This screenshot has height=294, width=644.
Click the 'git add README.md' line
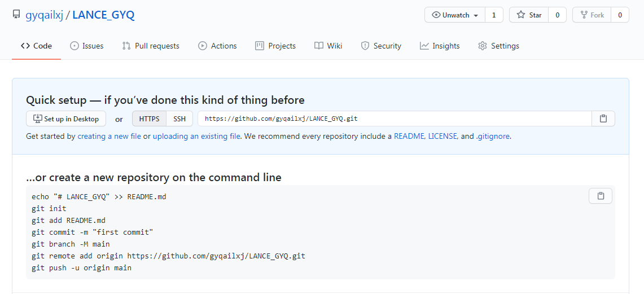point(69,221)
